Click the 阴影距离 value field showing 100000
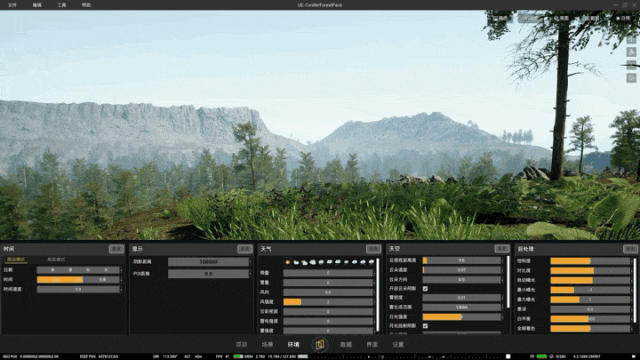This screenshot has height=360, width=640. [208, 262]
